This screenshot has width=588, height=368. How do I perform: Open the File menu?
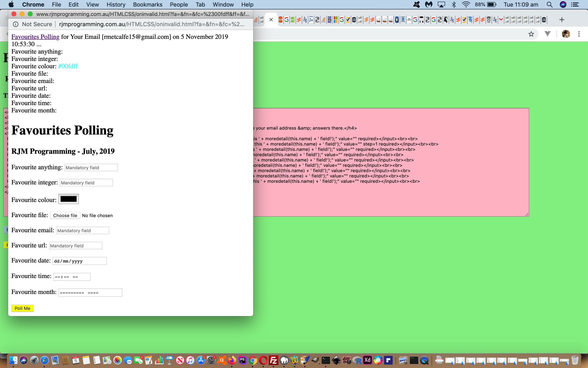point(56,5)
